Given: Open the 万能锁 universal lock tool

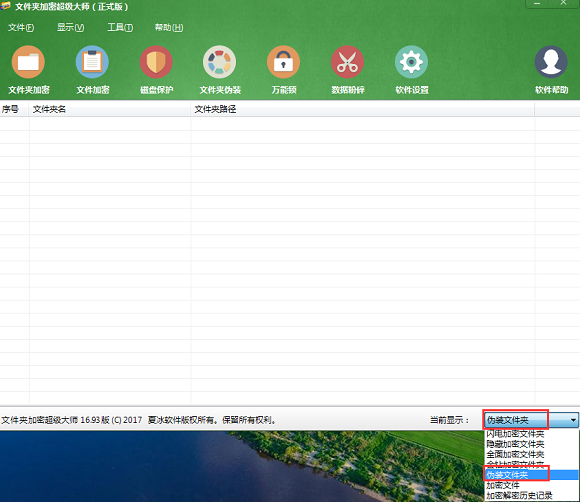Looking at the screenshot, I should (284, 70).
